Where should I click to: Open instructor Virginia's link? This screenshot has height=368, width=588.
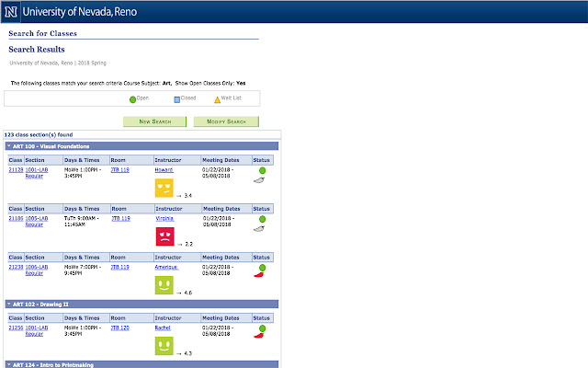coord(164,219)
